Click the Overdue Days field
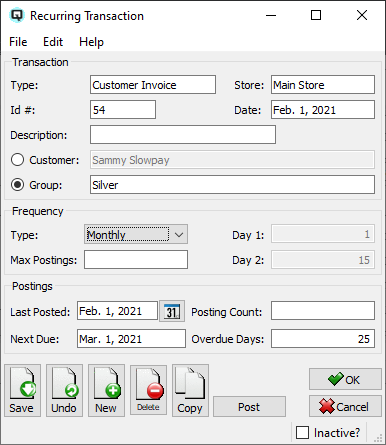Viewport: 386px width, 445px height. point(323,339)
